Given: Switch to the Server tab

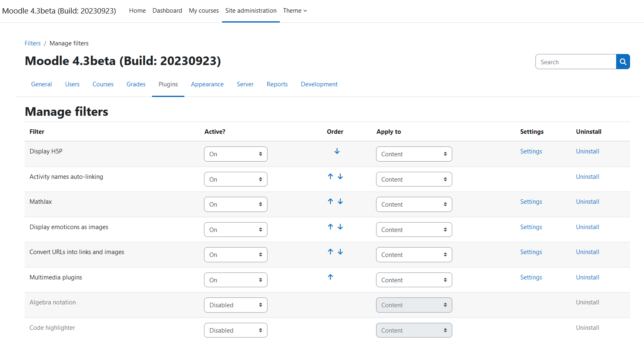Looking at the screenshot, I should pos(245,84).
